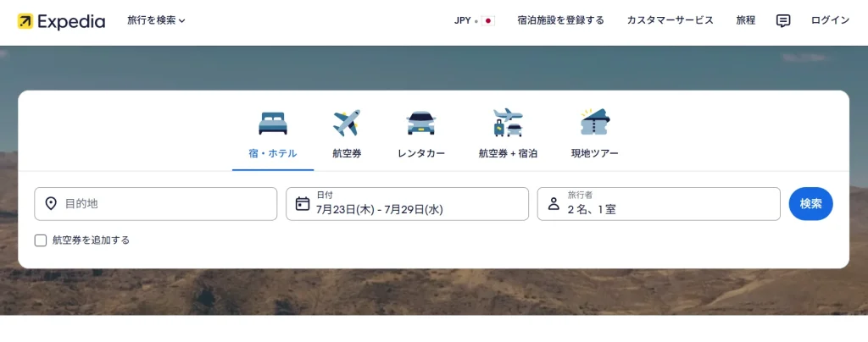Image resolution: width=868 pixels, height=342 pixels.
Task: Click the airplane flights icon
Action: [347, 123]
